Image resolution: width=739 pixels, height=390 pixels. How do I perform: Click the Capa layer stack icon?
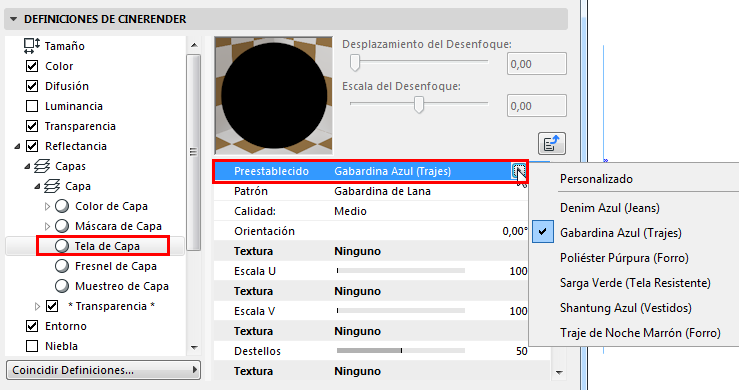52,186
